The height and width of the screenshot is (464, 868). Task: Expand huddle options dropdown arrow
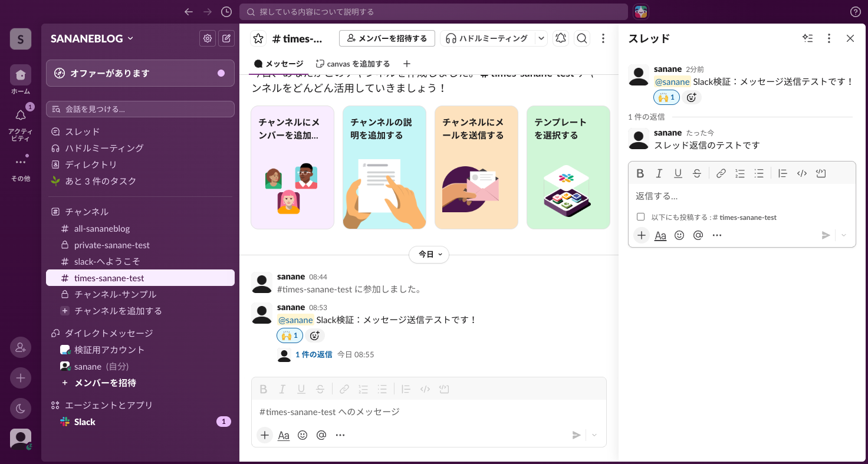tap(541, 38)
